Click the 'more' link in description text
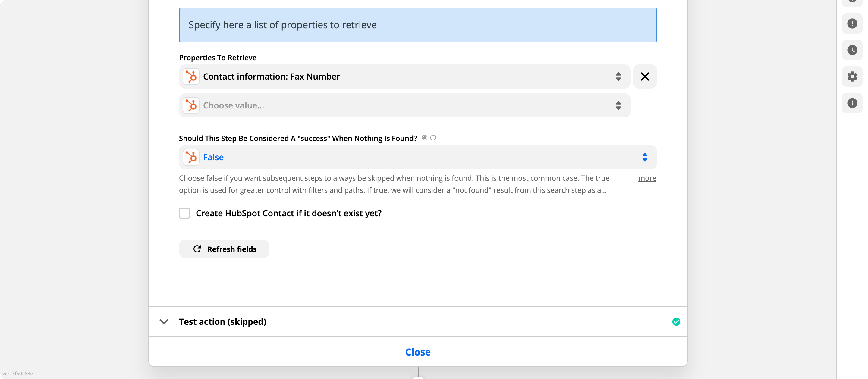868x379 pixels. 648,178
